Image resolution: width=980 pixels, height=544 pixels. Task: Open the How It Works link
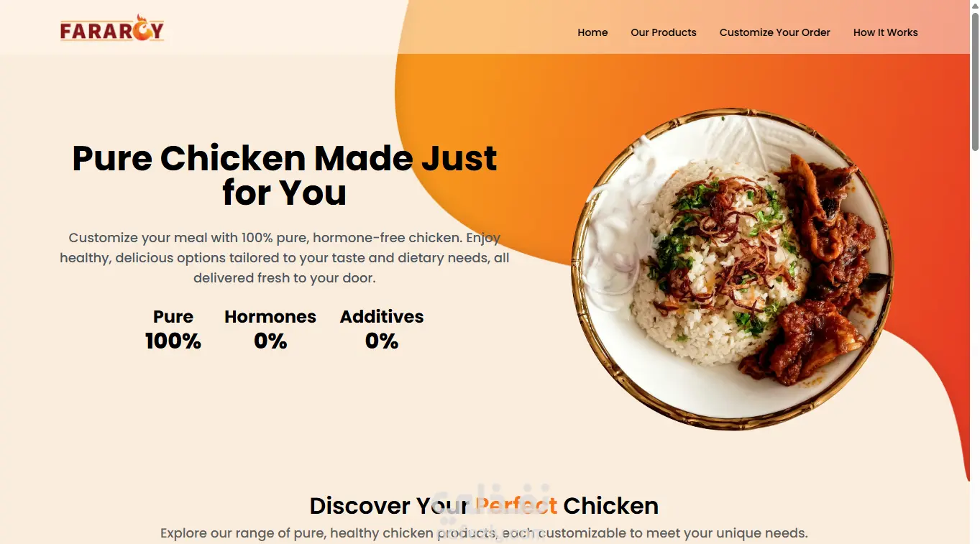click(886, 32)
